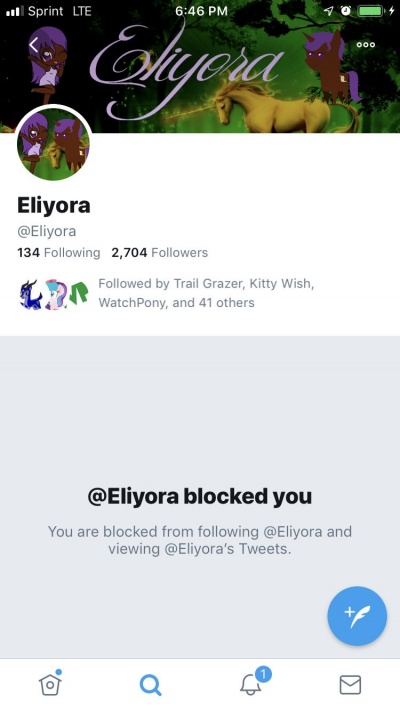Tap the back arrow in header
The width and height of the screenshot is (400, 711).
34,45
